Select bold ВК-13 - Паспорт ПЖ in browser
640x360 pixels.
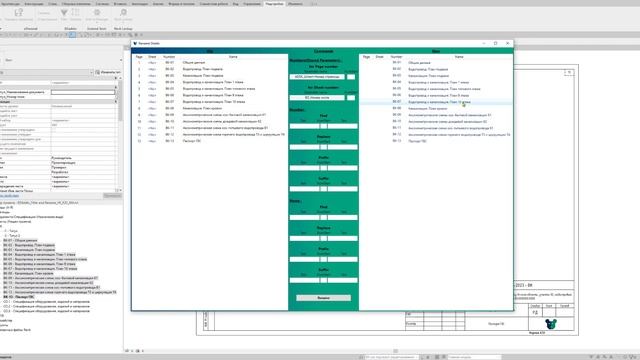coord(19,297)
